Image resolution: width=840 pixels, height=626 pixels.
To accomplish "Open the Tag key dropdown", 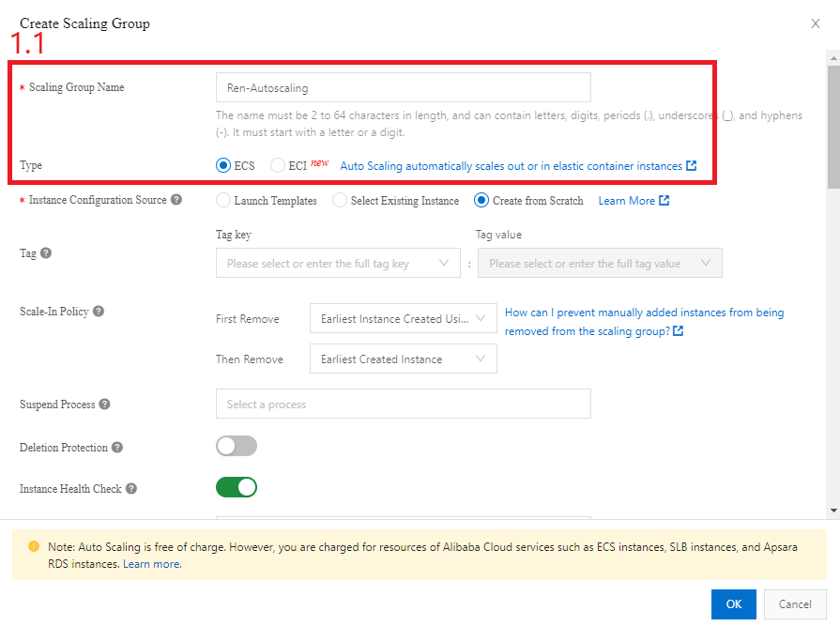I will coord(338,264).
